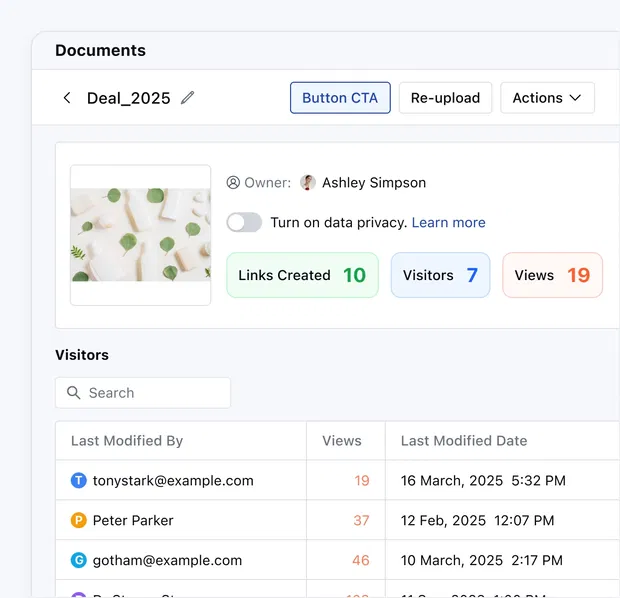Sort by Views column header
620x598 pixels.
pyautogui.click(x=342, y=441)
